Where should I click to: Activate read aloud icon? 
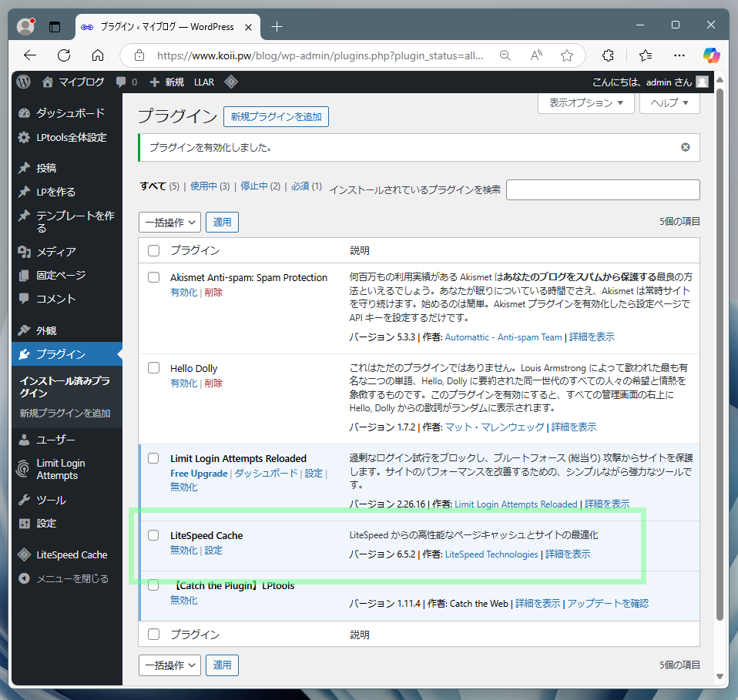point(536,55)
